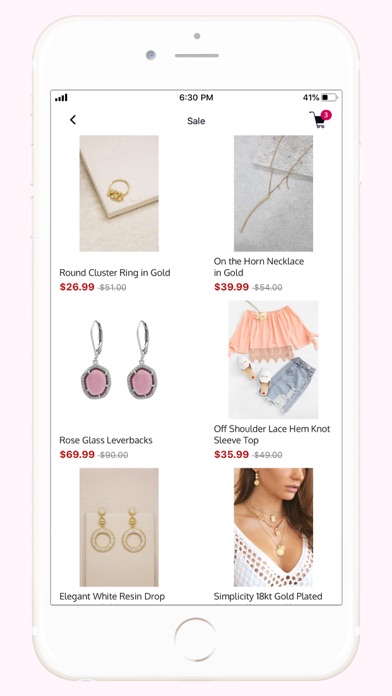Tap the back arrow icon

tap(73, 119)
